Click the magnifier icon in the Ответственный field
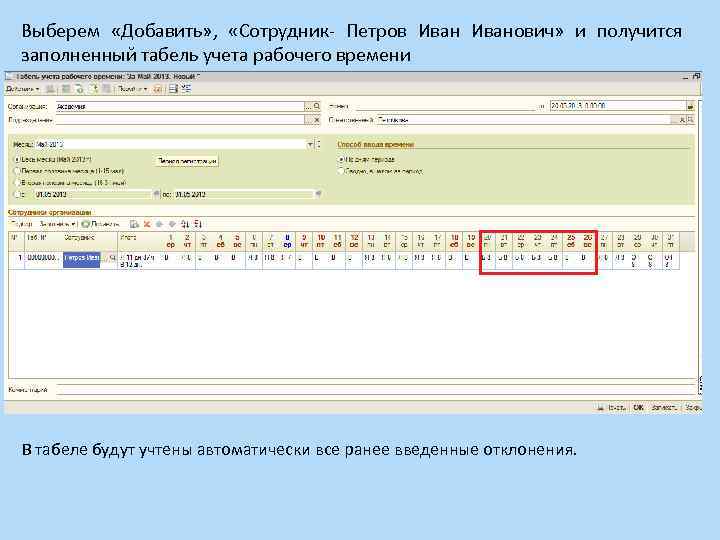720x540 pixels. point(691,120)
